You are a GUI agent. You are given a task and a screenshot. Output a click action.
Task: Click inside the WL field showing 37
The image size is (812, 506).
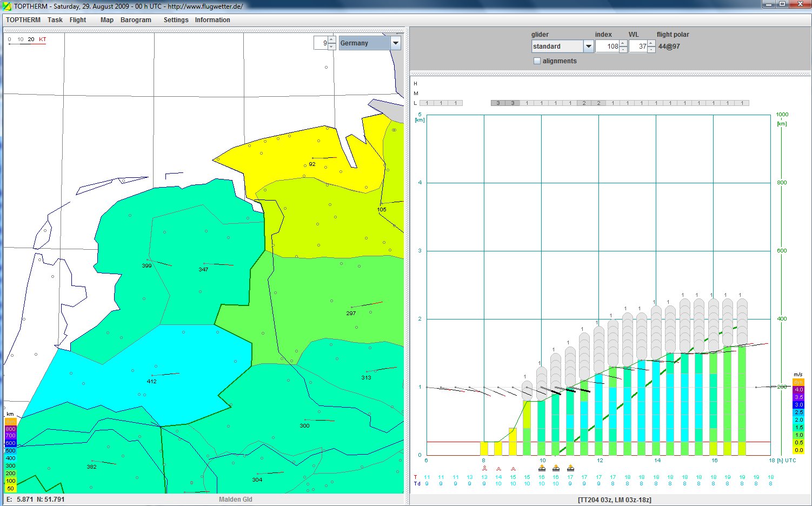click(638, 46)
